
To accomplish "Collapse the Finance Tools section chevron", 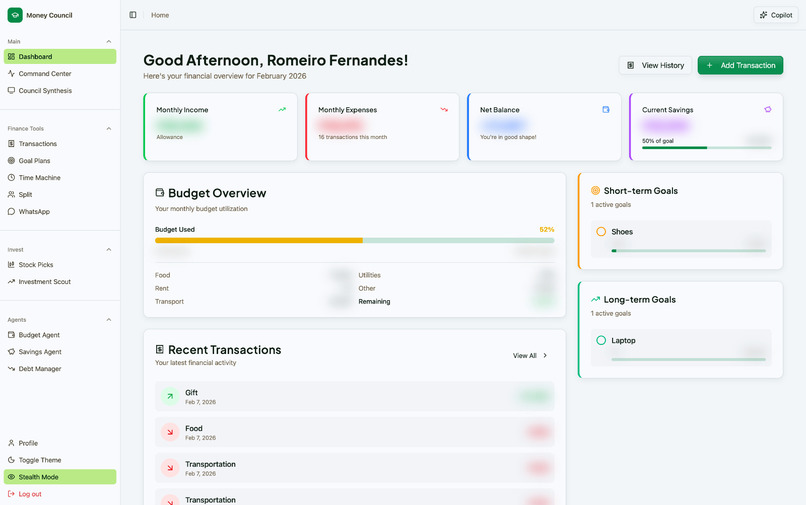I will click(108, 129).
